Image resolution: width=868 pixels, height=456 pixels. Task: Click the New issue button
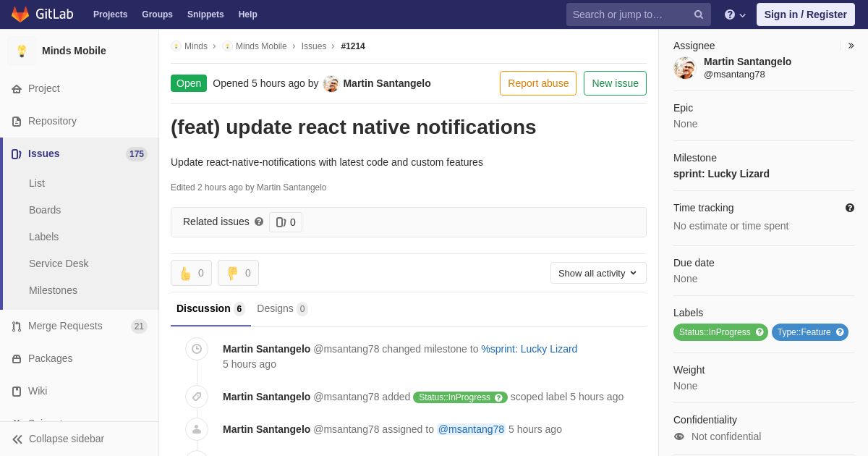point(615,83)
